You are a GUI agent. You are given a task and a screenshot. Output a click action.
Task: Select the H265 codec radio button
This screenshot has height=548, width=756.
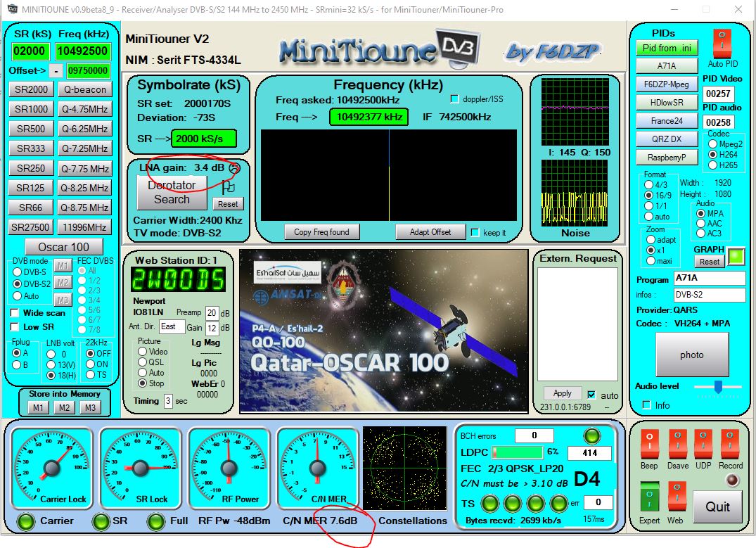(712, 165)
